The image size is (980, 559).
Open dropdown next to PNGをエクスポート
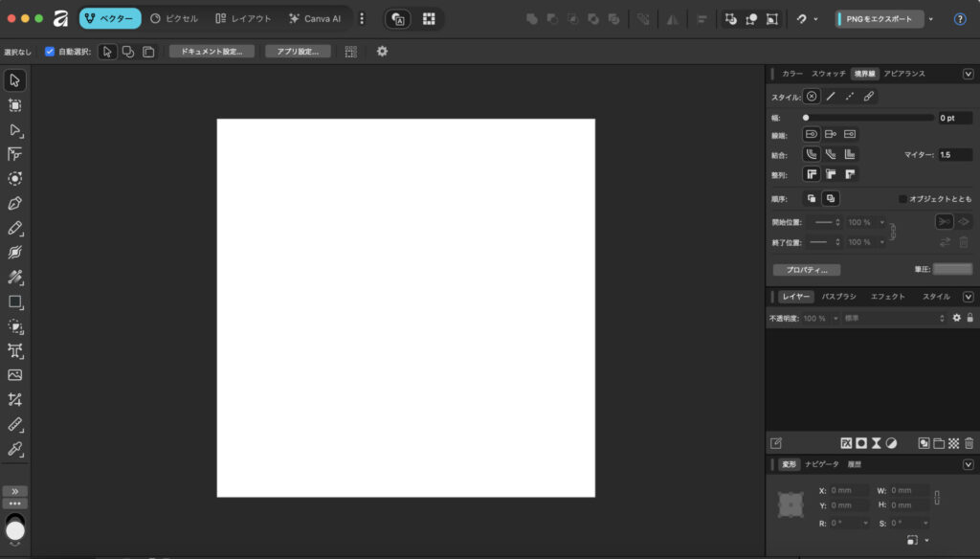(x=931, y=19)
